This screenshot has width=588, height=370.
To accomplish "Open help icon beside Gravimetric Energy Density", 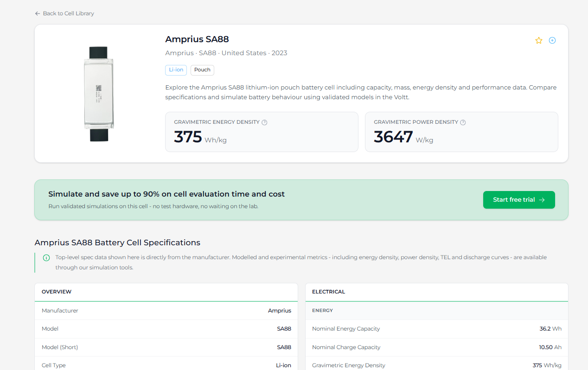I will pyautogui.click(x=264, y=122).
